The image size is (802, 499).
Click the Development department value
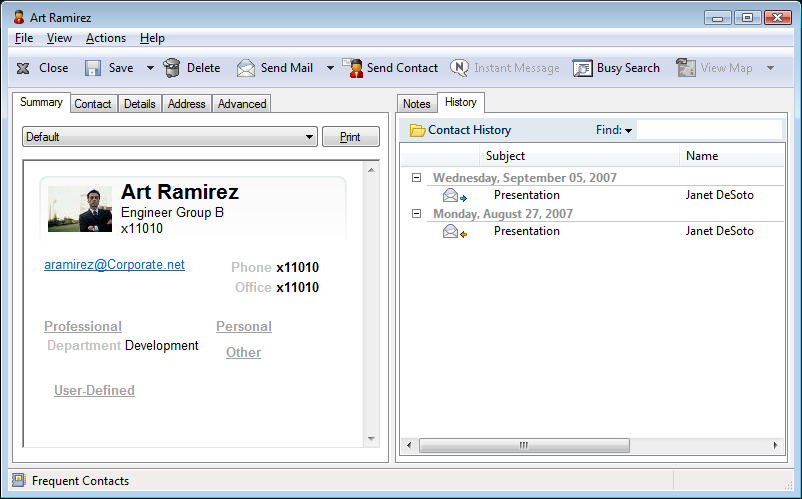(x=162, y=346)
